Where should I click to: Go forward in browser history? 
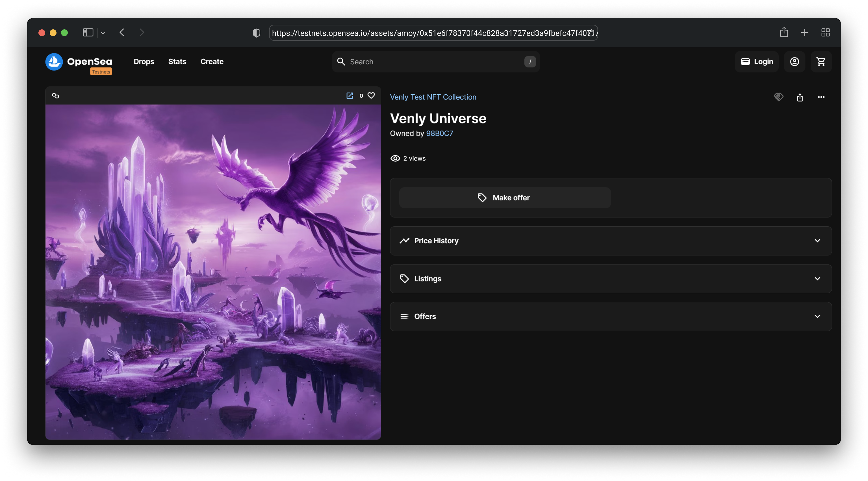[142, 33]
